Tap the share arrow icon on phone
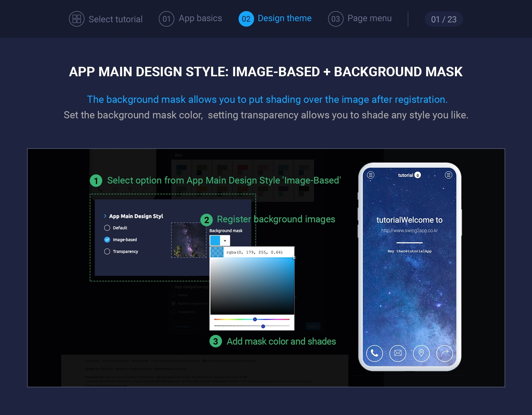 444,353
